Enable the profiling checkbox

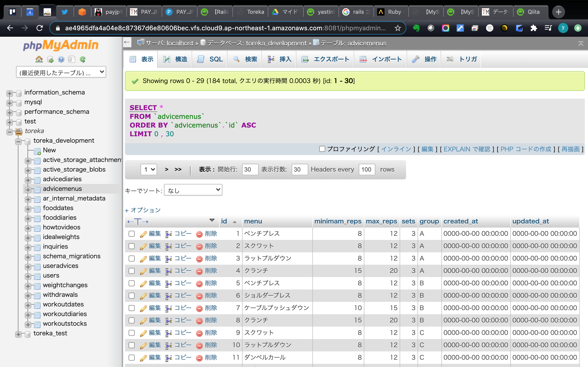tap(322, 149)
